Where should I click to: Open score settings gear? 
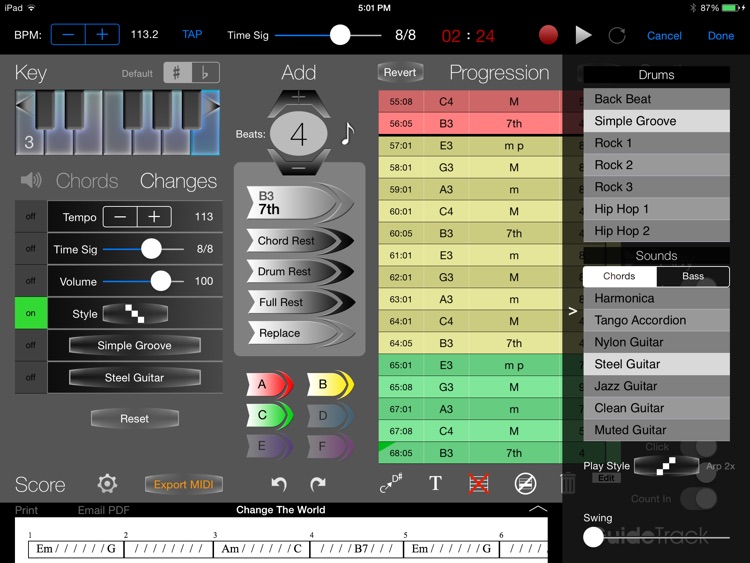click(x=107, y=484)
